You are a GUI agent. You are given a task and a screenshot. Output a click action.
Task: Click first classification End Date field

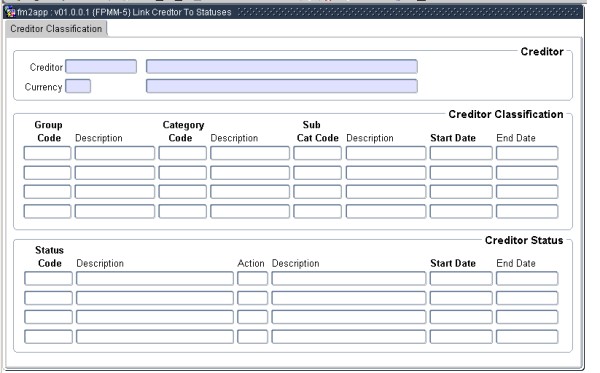click(527, 153)
